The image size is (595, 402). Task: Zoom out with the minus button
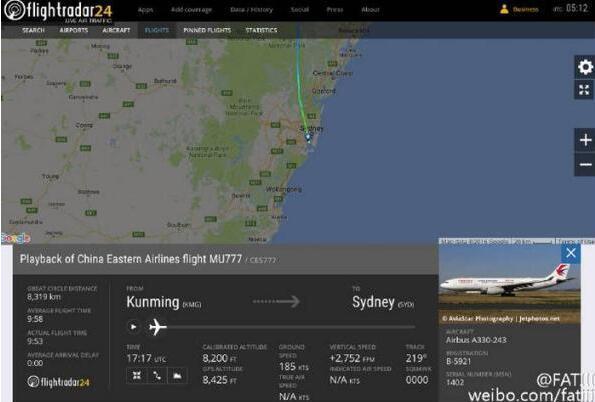pyautogui.click(x=585, y=164)
